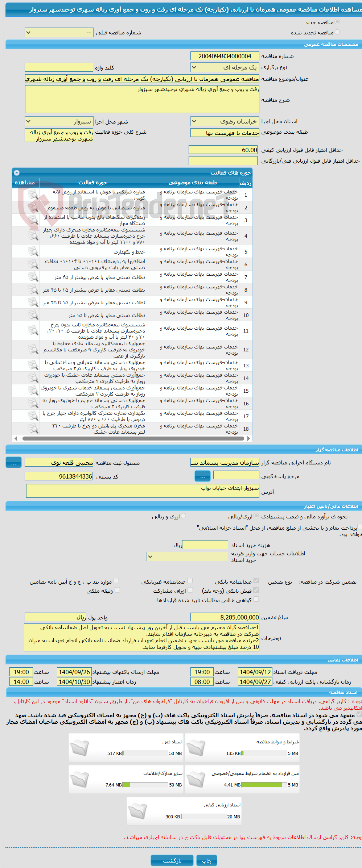
Task: Toggle the اوراق مشارکت checkbox
Action: [190, 590]
